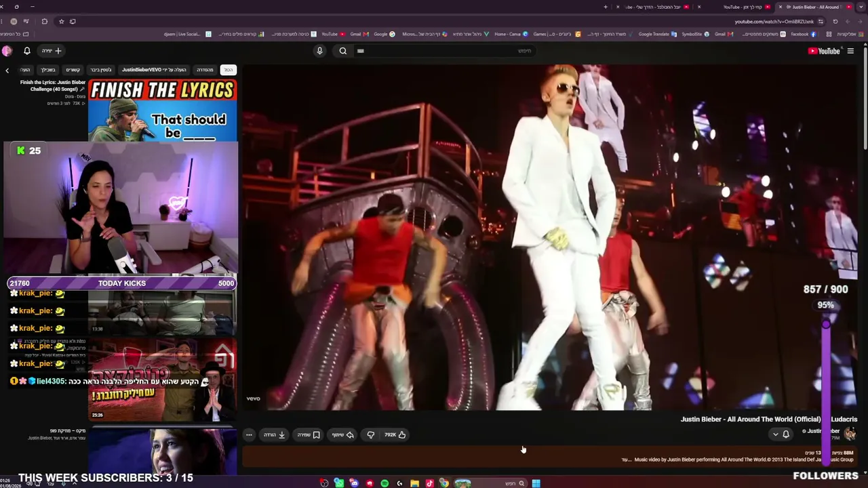Open Chrome from the taskbar
Screen dimensions: 868x488
pyautogui.click(x=444, y=483)
